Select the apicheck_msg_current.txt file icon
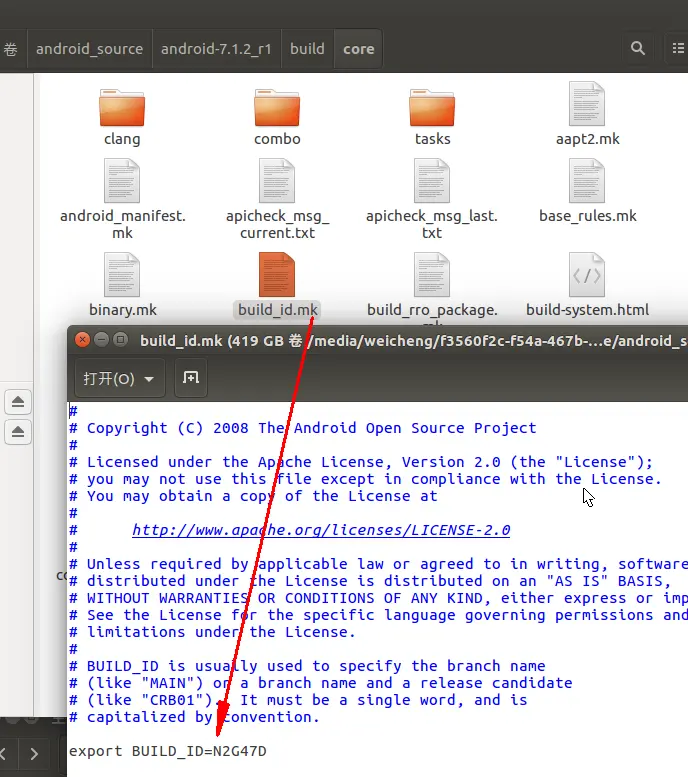The image size is (688, 777). [x=277, y=181]
